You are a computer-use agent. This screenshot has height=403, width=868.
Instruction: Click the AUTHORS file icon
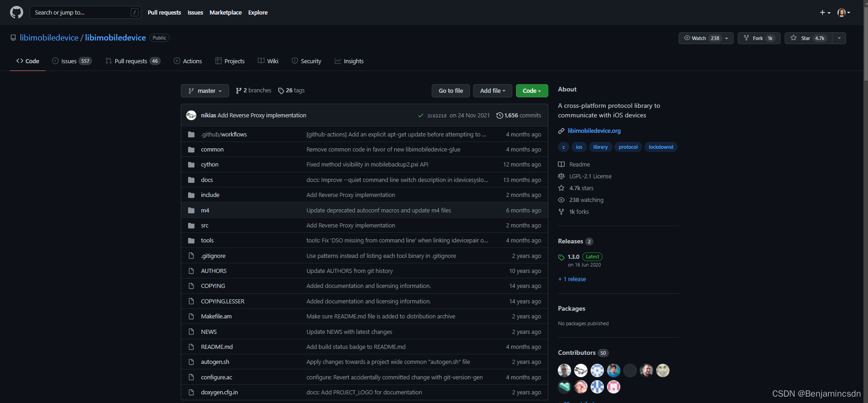(191, 271)
